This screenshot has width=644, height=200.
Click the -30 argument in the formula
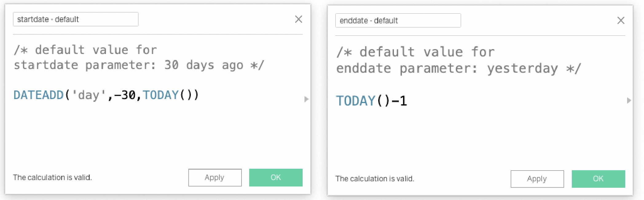[125, 95]
